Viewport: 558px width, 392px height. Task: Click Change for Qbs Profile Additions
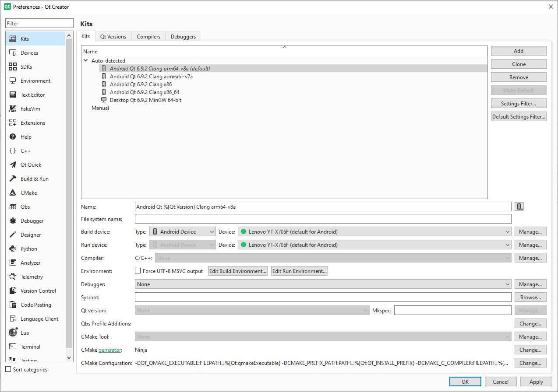pos(530,324)
